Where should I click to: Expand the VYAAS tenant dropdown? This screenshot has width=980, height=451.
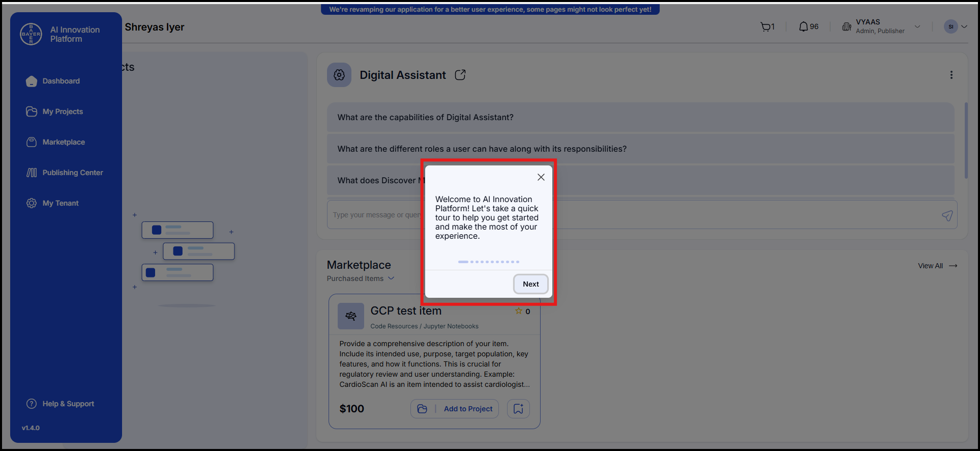click(917, 26)
